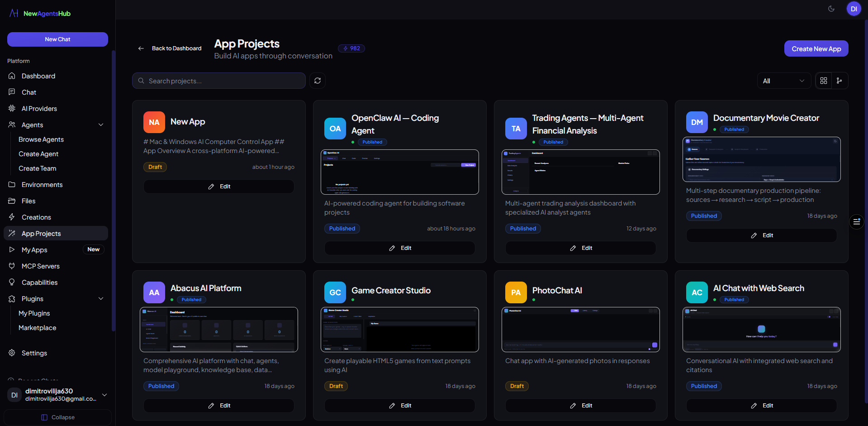The height and width of the screenshot is (426, 868).
Task: Open Trading Agents preview thumbnail
Action: pos(581,172)
